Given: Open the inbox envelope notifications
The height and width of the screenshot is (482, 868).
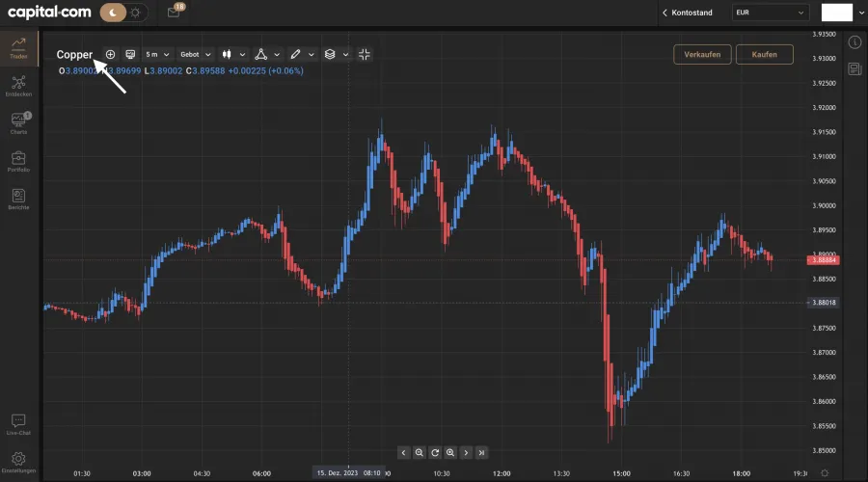Looking at the screenshot, I should point(174,13).
